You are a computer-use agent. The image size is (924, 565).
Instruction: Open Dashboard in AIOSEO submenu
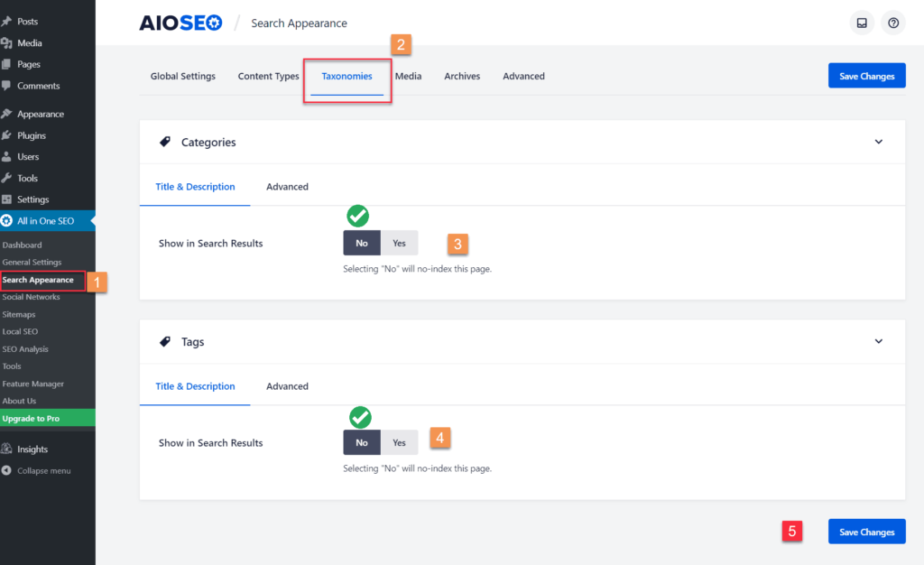(x=22, y=245)
